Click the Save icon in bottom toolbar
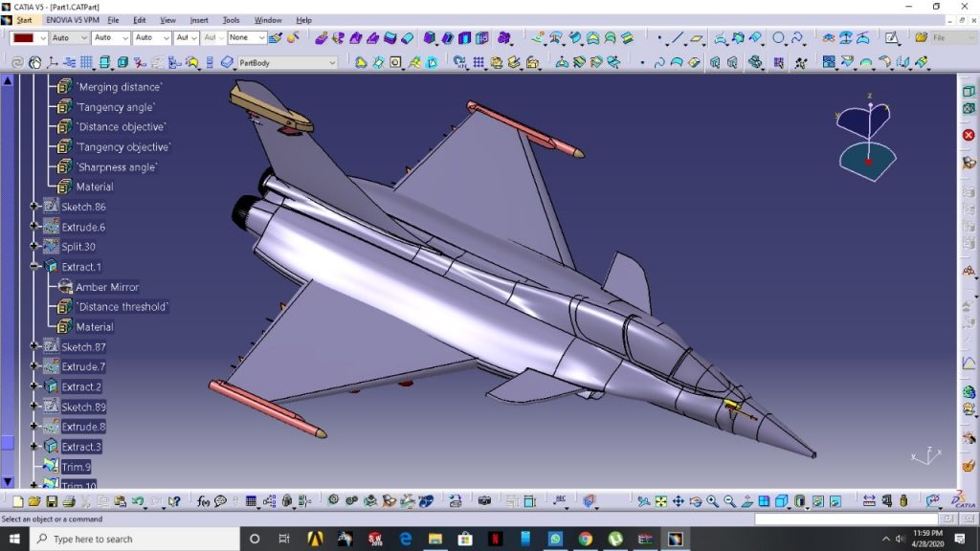Screen dimensions: 980x551 (52, 501)
